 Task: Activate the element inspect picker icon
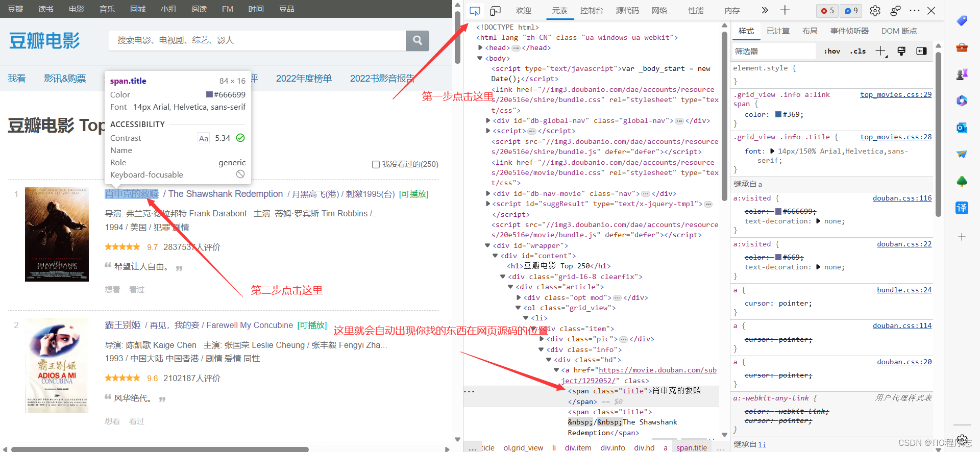[475, 11]
